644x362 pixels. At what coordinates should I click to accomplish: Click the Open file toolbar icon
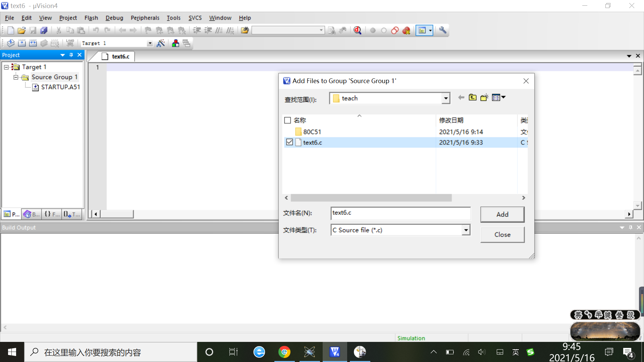pyautogui.click(x=21, y=31)
